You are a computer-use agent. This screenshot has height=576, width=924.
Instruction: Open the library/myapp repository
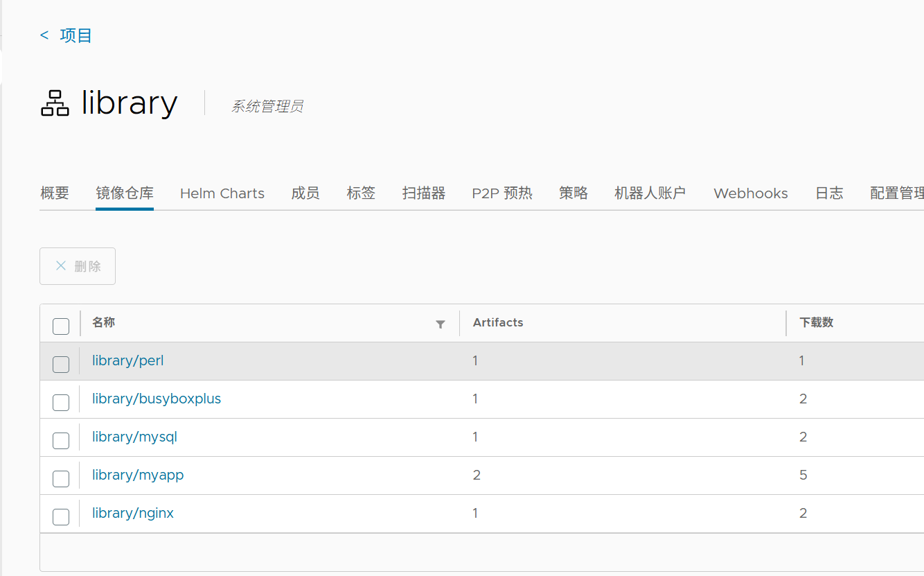click(x=138, y=475)
